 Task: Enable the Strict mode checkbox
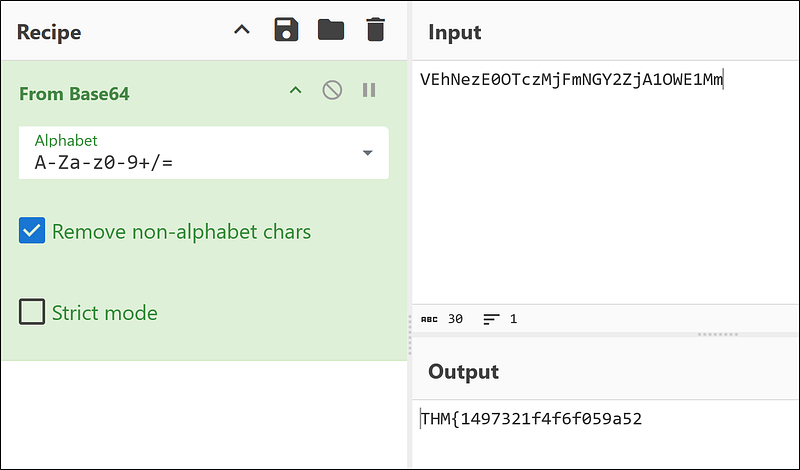tap(33, 313)
